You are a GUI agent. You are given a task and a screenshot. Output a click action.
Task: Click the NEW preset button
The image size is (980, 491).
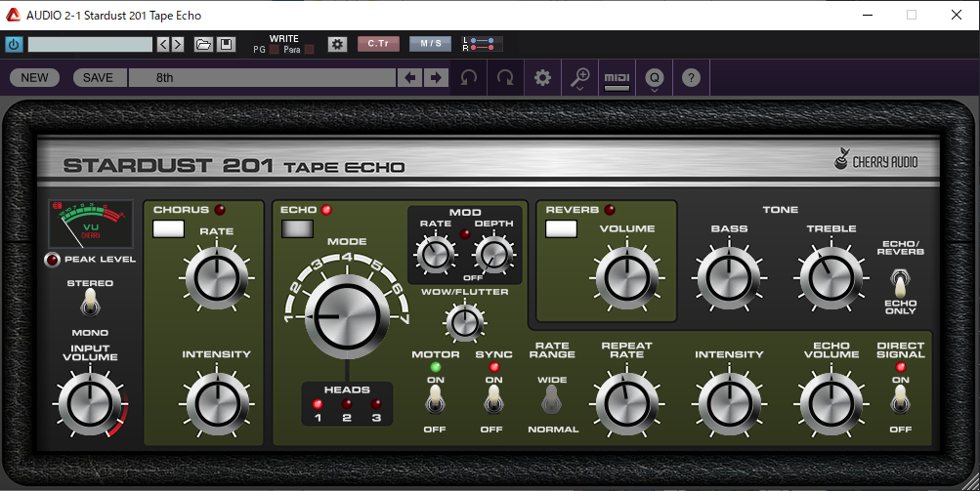pos(34,77)
